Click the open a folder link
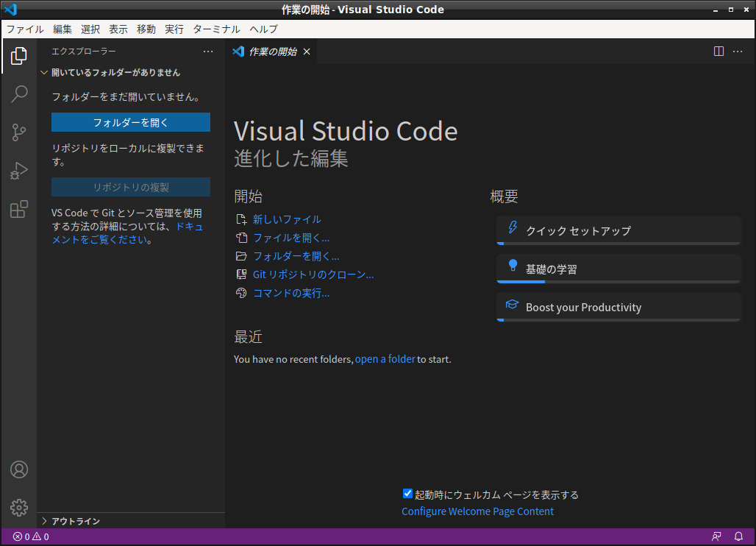 tap(385, 359)
